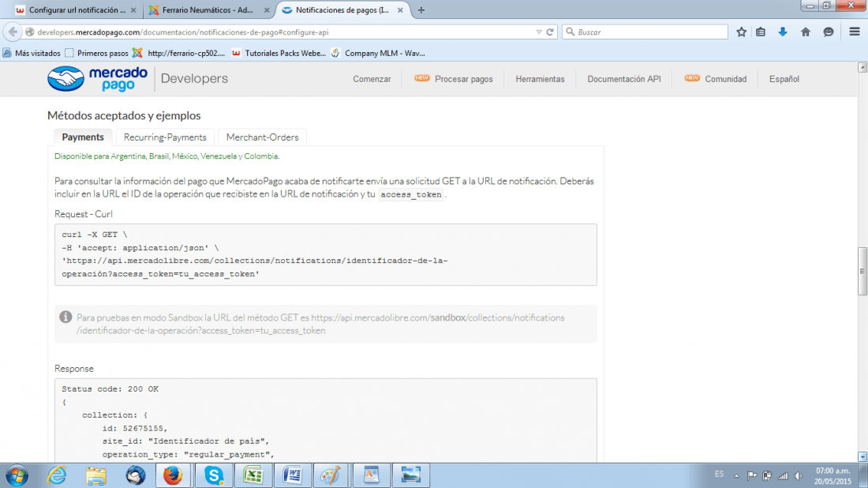Launch Internet Explorer from taskbar

coord(57,475)
